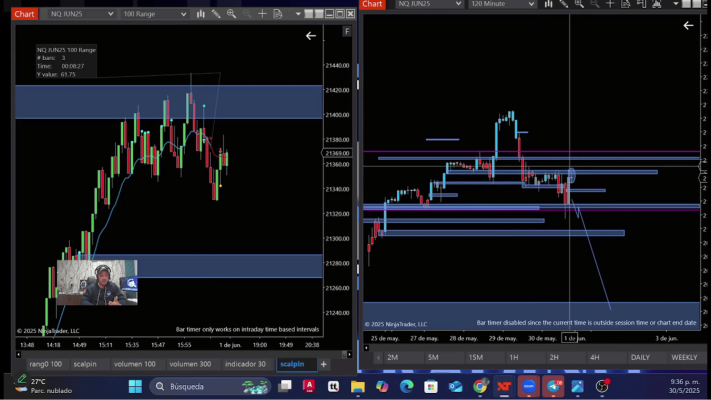The height and width of the screenshot is (400, 711).
Task: Select the DAILY timeframe button
Action: pos(640,357)
